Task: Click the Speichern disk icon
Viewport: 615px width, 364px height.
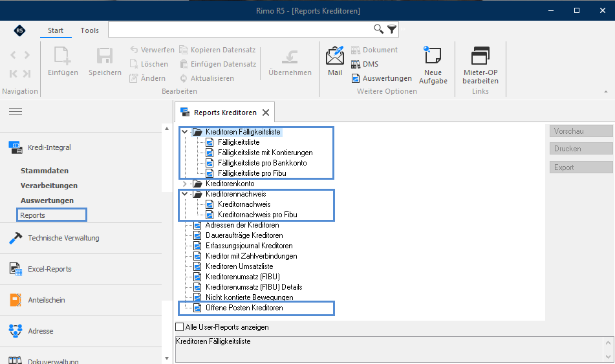Action: pos(105,56)
